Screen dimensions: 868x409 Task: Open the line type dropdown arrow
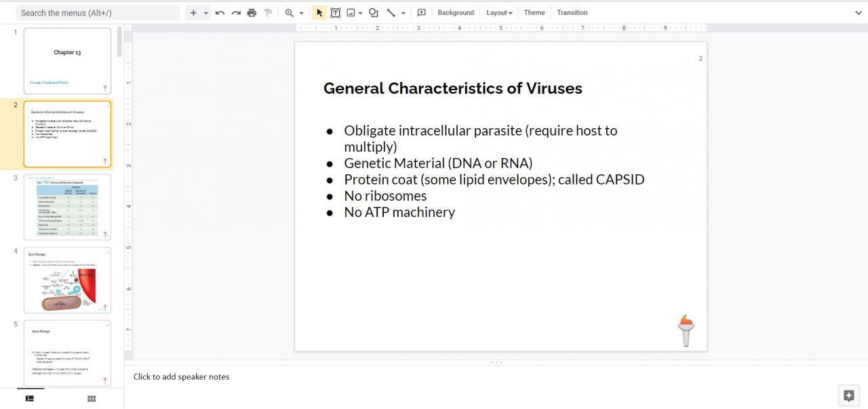[403, 13]
